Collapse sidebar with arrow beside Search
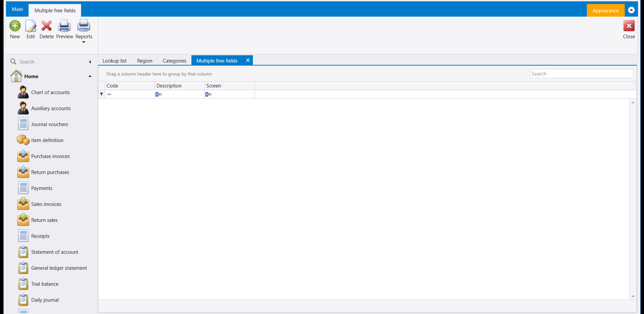The image size is (644, 314). tap(90, 62)
